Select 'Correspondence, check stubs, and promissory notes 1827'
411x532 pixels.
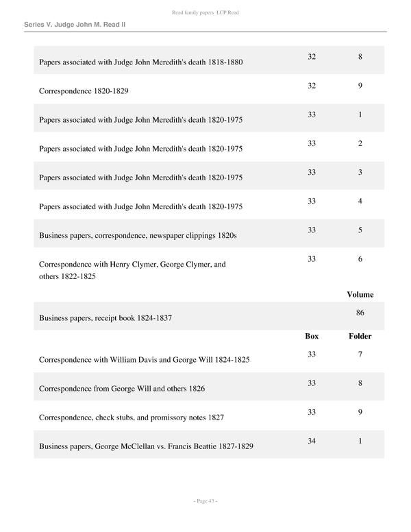tap(132, 417)
